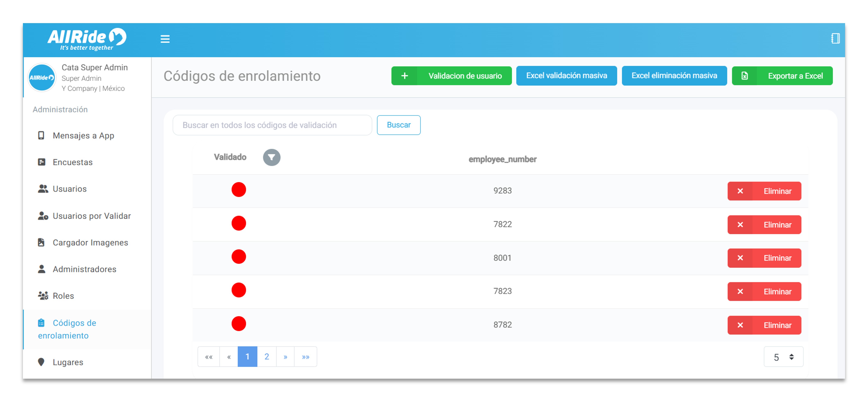Open Usuarios por Validar in the sidebar
Screen dimensions: 868x403
point(91,216)
